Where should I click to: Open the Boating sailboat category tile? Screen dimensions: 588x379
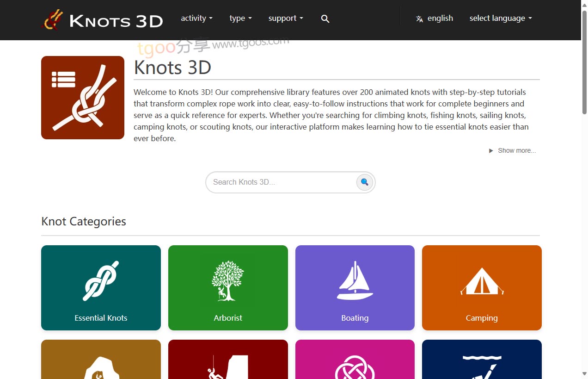[x=355, y=287]
